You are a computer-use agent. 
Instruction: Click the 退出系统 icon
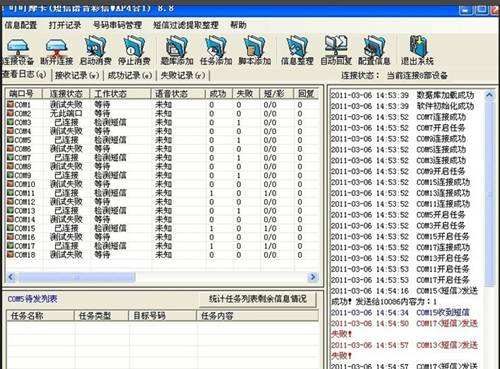pos(417,51)
